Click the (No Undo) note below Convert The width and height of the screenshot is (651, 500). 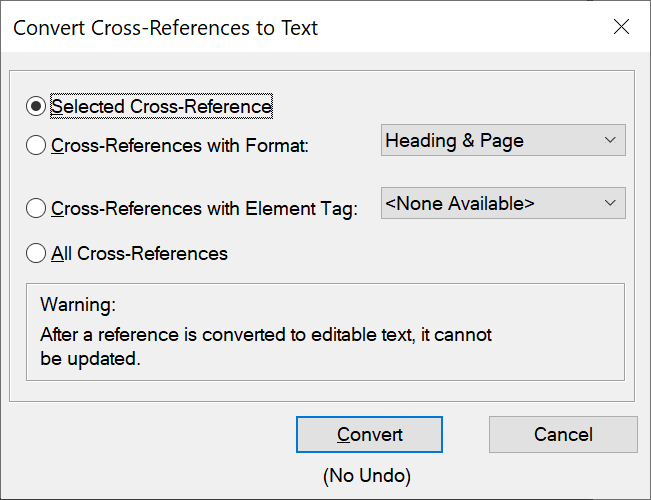tap(367, 476)
